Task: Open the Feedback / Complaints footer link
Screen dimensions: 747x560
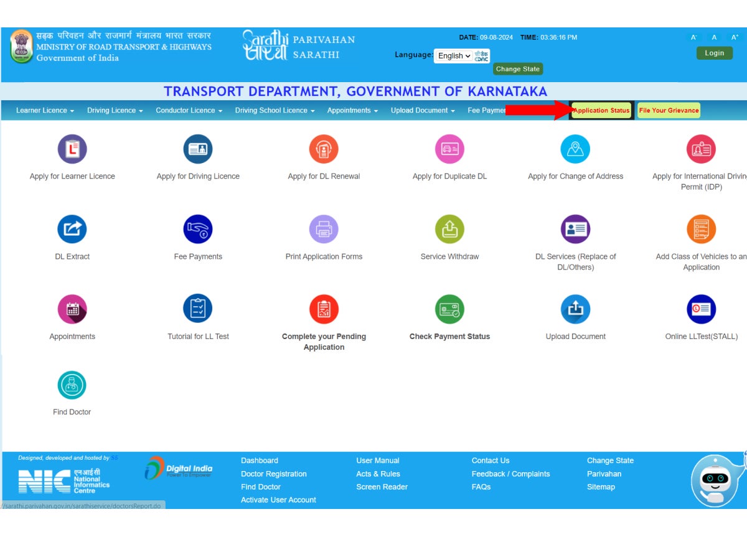Action: click(510, 474)
